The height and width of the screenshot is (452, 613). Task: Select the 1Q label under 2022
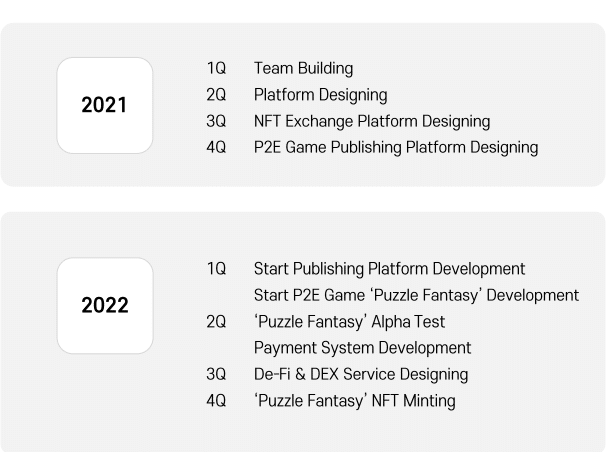(216, 269)
